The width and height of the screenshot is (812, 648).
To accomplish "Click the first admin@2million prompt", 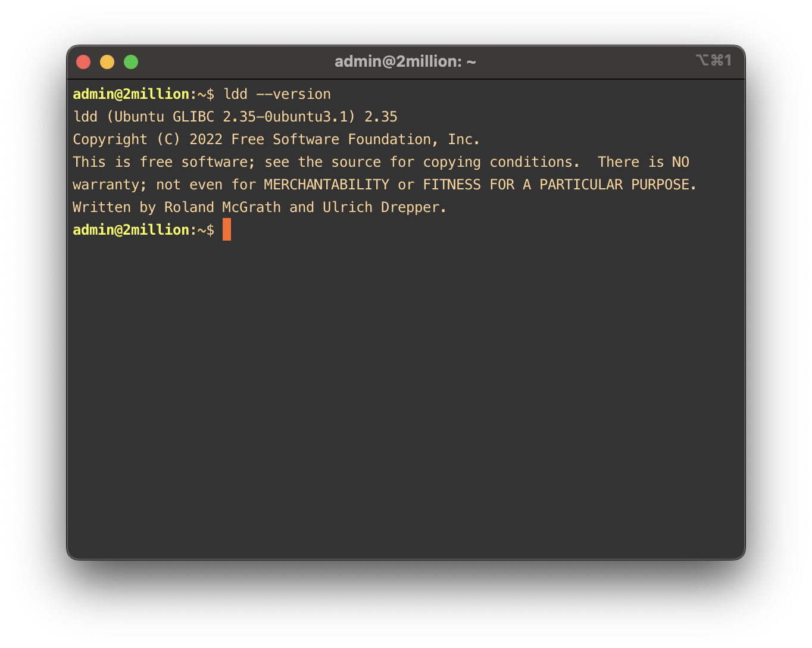I will [x=131, y=94].
